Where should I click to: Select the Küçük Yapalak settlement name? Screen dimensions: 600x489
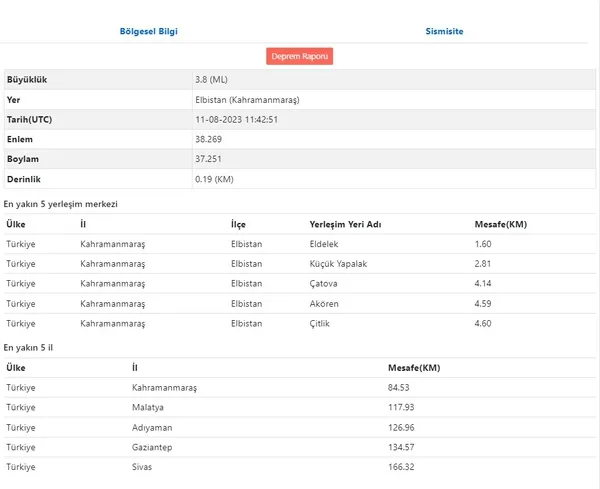(x=339, y=264)
